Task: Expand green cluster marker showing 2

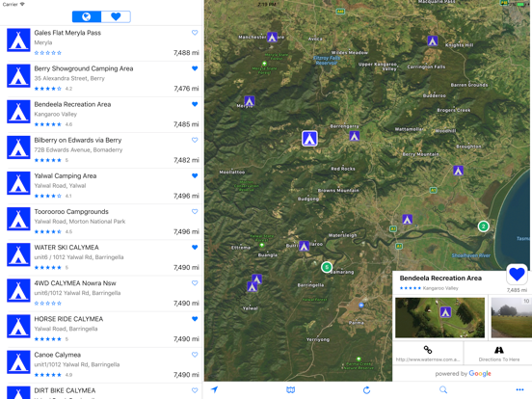Action: tap(484, 226)
